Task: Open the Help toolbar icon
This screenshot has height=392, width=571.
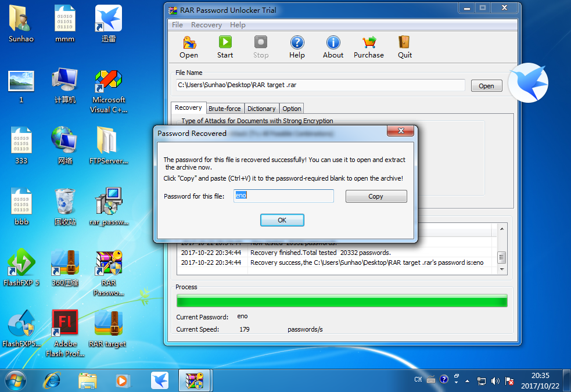Action: [297, 47]
